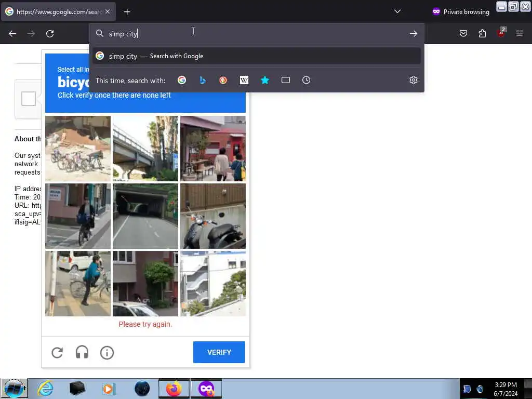532x399 pixels.
Task: Select the tile with white staircase building
Action: [212, 284]
